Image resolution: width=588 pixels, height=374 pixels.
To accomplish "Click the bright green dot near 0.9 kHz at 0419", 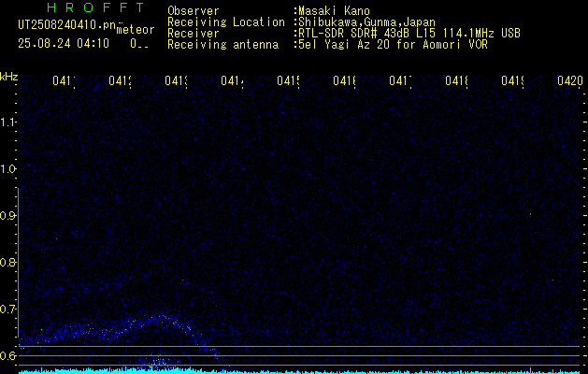I will [530, 214].
